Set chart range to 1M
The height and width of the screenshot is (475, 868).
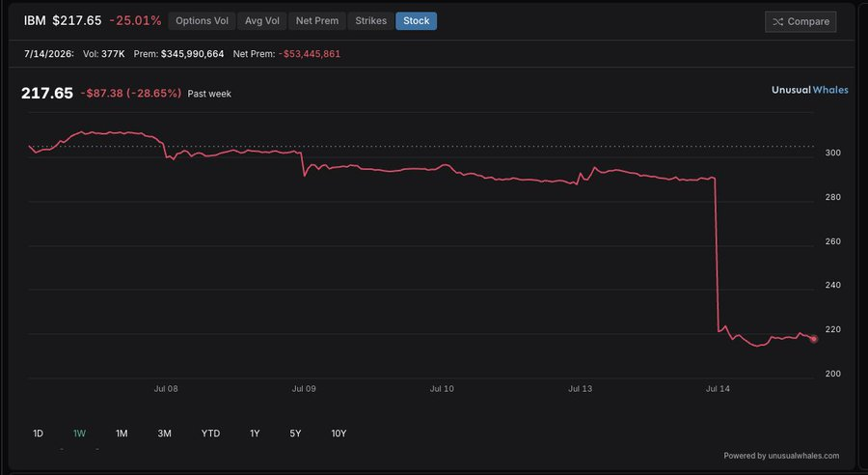(122, 433)
